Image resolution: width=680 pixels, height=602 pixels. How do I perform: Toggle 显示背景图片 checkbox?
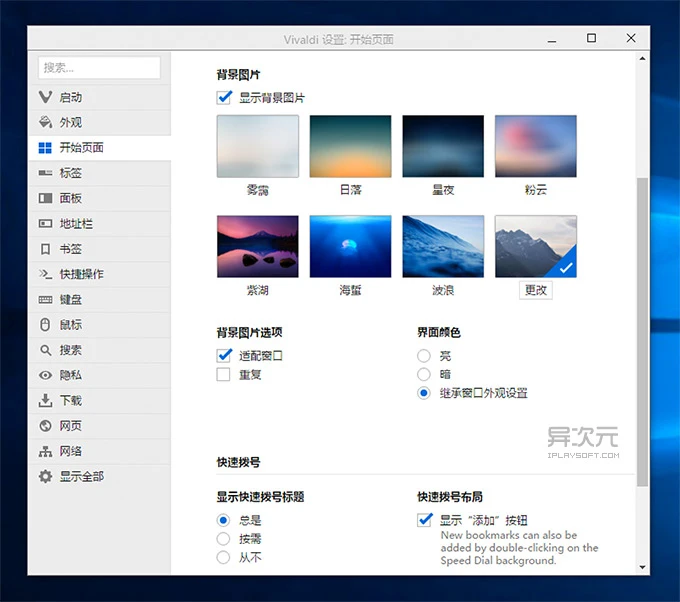point(224,98)
